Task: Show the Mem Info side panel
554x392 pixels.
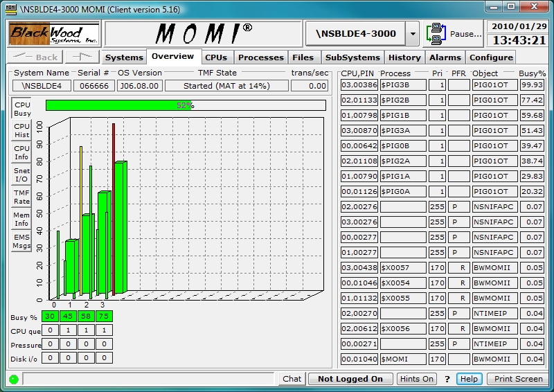Action: pyautogui.click(x=21, y=220)
